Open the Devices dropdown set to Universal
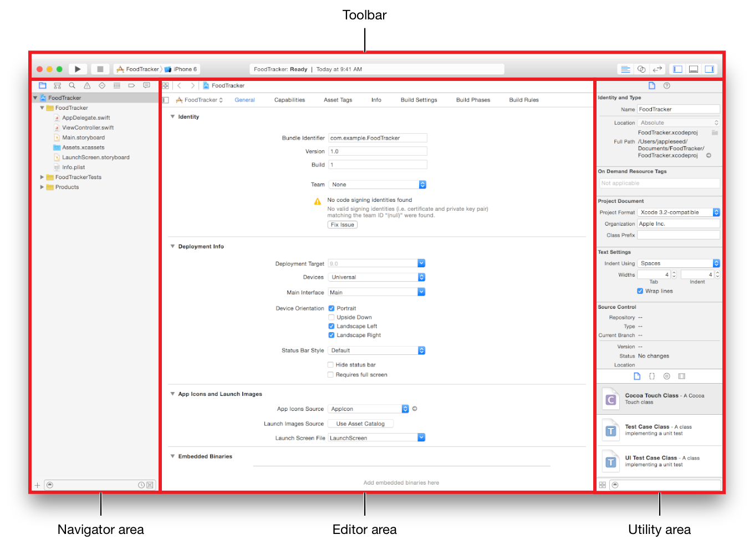Image resolution: width=754 pixels, height=560 pixels. click(x=377, y=277)
